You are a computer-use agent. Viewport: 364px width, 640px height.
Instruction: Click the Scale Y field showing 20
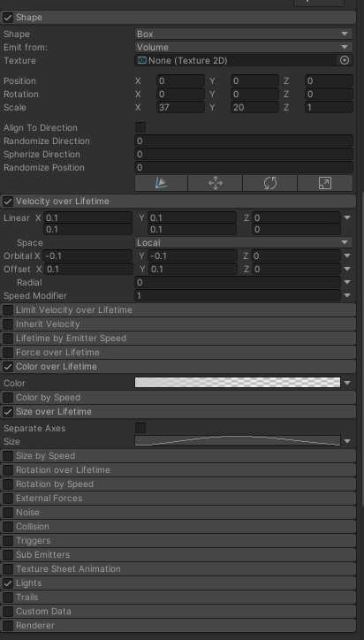[x=254, y=107]
